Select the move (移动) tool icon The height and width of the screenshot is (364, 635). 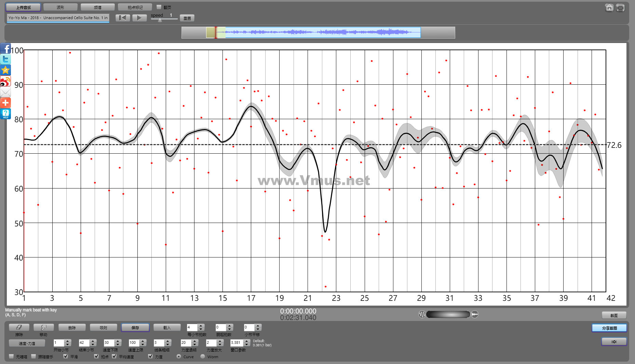(x=43, y=327)
